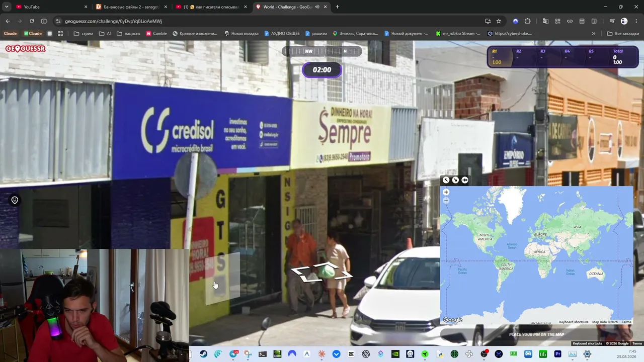Viewport: 644px width, 362px height.
Task: Reload the current page
Action: coord(32,21)
